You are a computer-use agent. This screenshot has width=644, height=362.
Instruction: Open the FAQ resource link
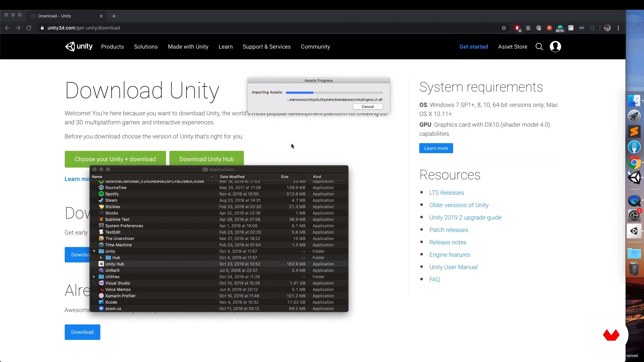coord(435,280)
